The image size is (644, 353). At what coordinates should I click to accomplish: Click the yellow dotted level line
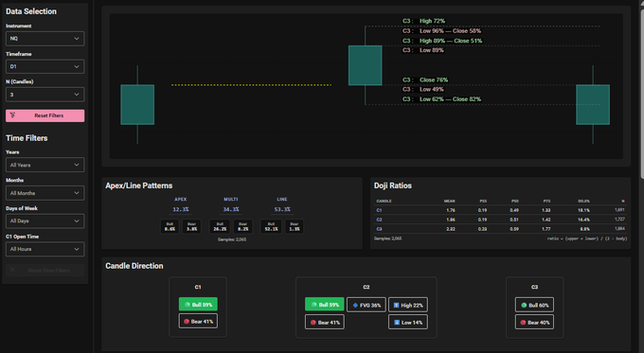pos(251,85)
